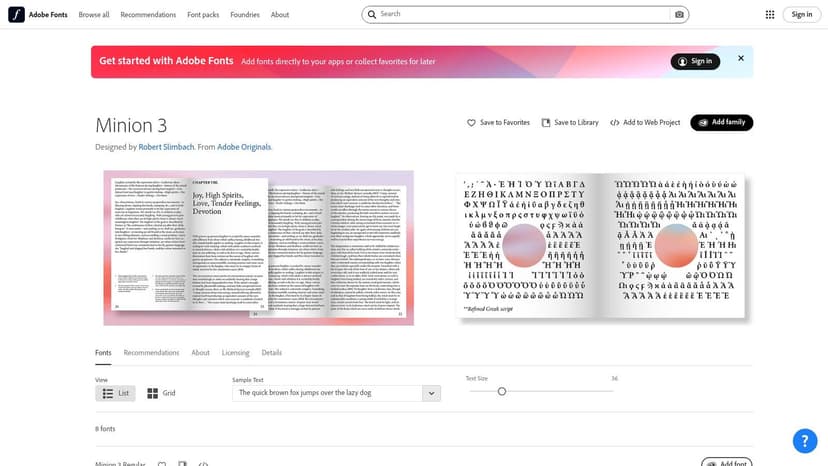This screenshot has height=466, width=828.
Task: Click into the Search field
Action: [x=525, y=14]
